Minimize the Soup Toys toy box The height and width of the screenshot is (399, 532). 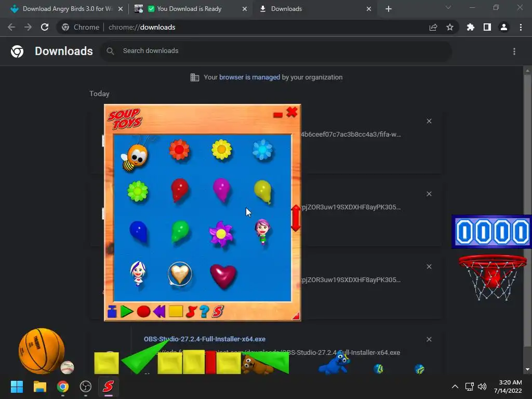point(278,115)
